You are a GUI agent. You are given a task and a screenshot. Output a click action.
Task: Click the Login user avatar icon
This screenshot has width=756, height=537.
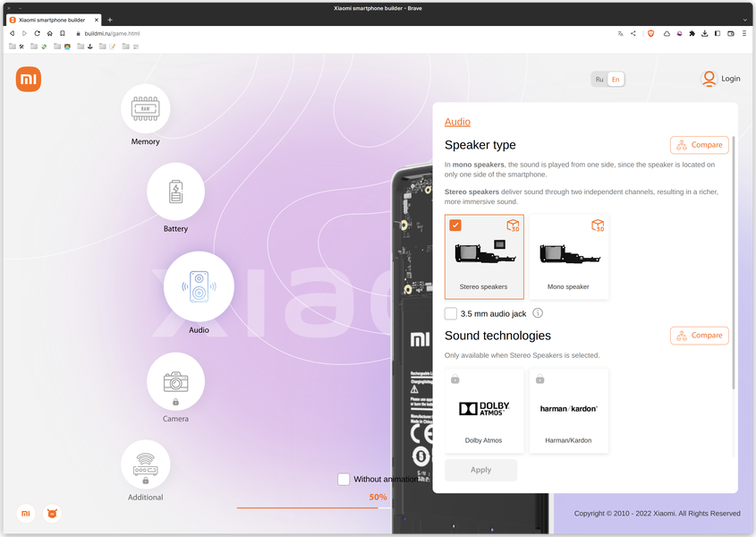coord(709,79)
